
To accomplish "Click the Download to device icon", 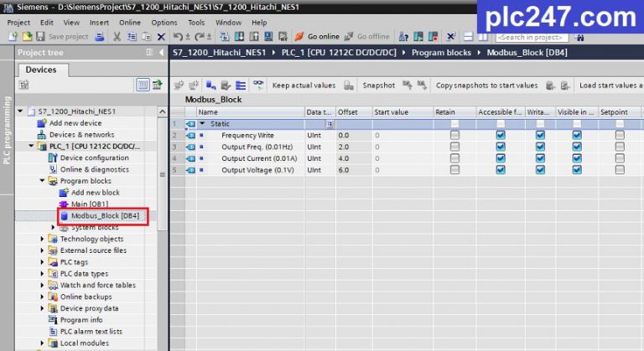I will tap(239, 37).
